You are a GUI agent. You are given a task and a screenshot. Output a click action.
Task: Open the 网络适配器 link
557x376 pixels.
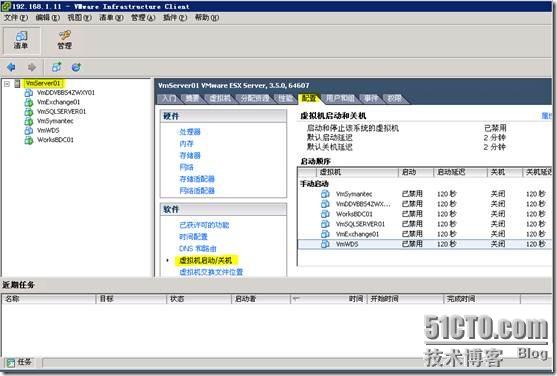[x=197, y=190]
